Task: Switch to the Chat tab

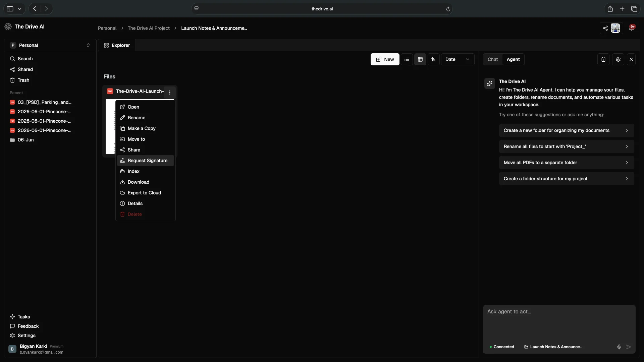Action: (x=493, y=59)
